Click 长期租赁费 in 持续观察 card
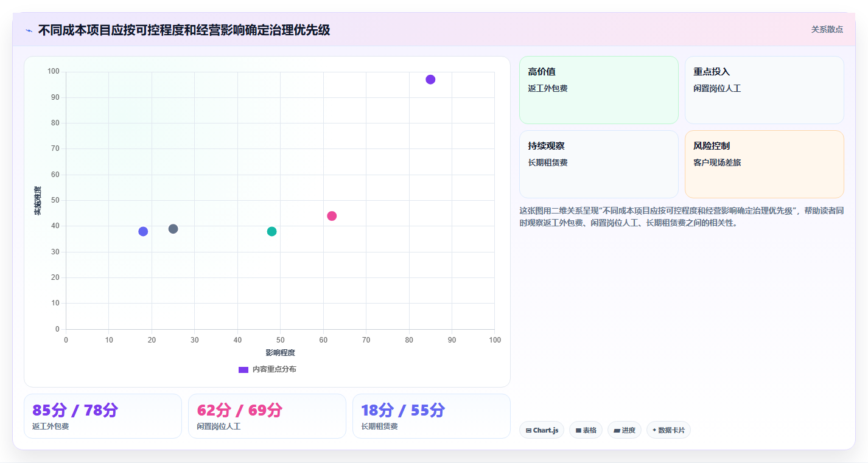The width and height of the screenshot is (868, 463). 548,162
